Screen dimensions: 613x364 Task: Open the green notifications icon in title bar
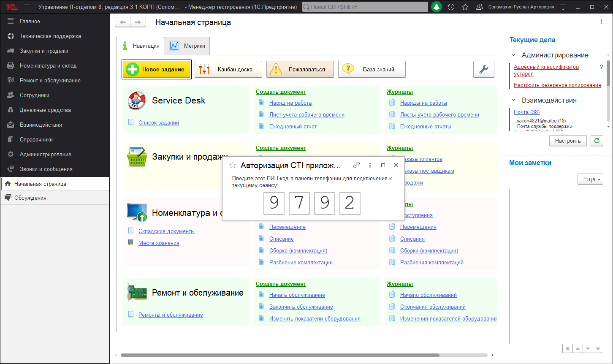[436, 7]
